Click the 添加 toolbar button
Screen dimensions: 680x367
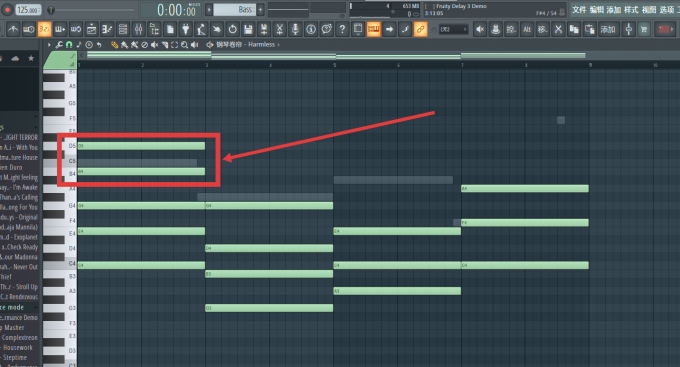tap(608, 29)
